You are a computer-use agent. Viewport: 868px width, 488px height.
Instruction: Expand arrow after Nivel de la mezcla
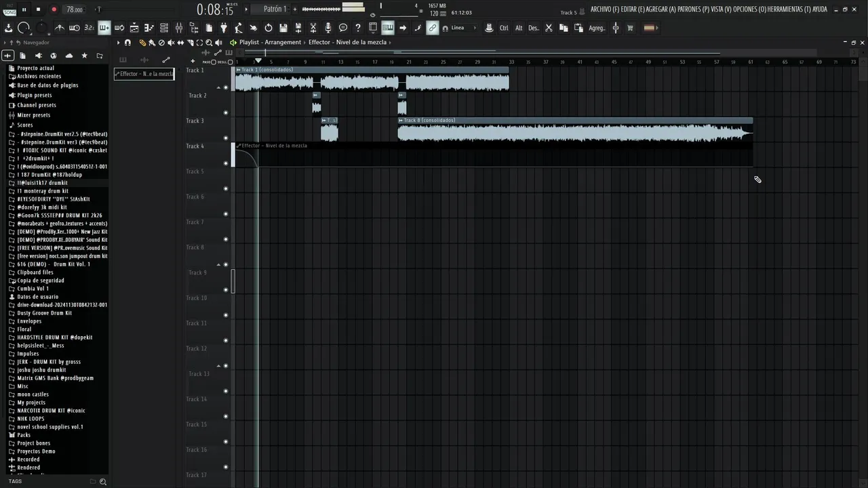(x=391, y=43)
